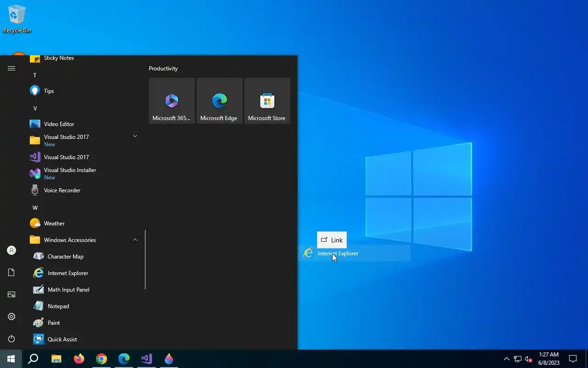588x368 pixels.
Task: Jump to letter W in app list
Action: 35,208
